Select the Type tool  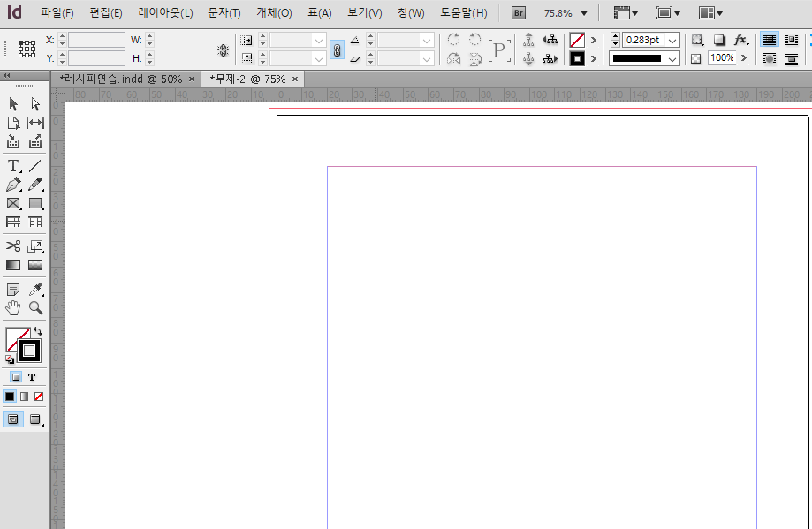point(13,166)
